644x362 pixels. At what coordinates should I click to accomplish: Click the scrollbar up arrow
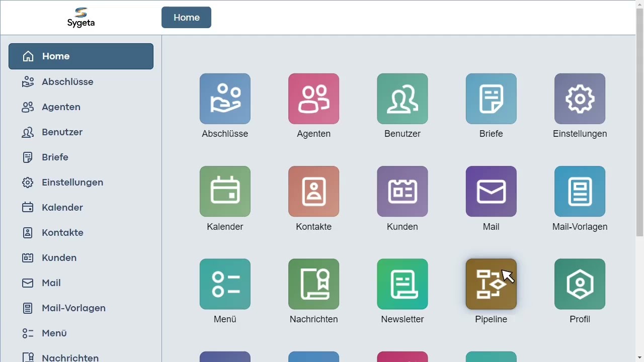click(639, 4)
